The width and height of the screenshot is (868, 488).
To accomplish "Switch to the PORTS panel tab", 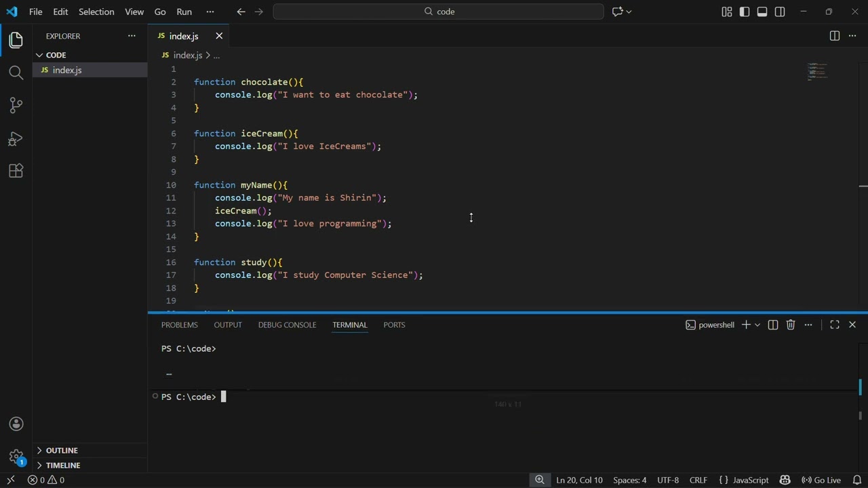I will pyautogui.click(x=394, y=325).
